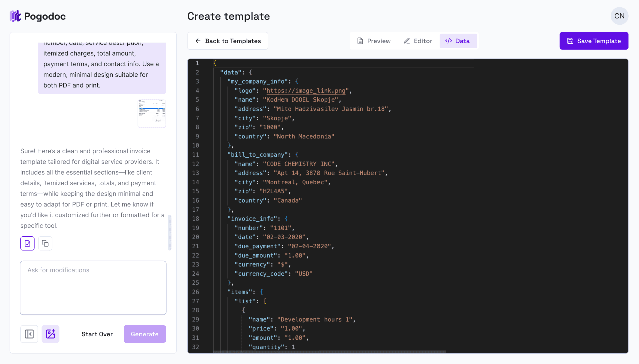639x364 pixels.
Task: Click Start Over to restart the conversation
Action: click(97, 334)
